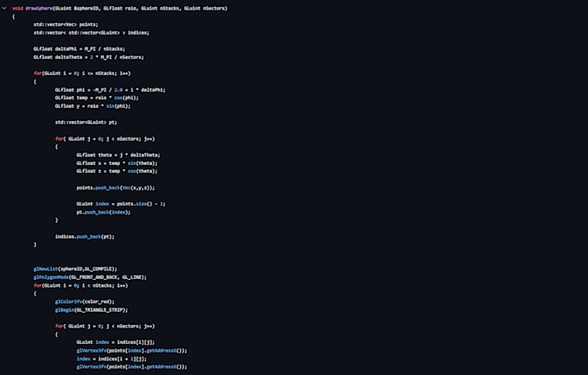Image resolution: width=588 pixels, height=375 pixels.
Task: Click the 'std::vector<Vec> points;' line
Action: click(x=66, y=24)
